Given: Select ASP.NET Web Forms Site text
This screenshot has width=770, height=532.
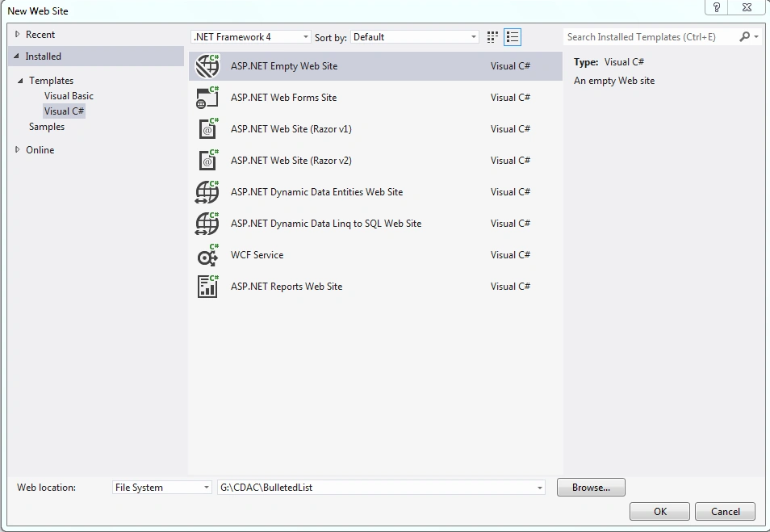Looking at the screenshot, I should click(x=284, y=97).
